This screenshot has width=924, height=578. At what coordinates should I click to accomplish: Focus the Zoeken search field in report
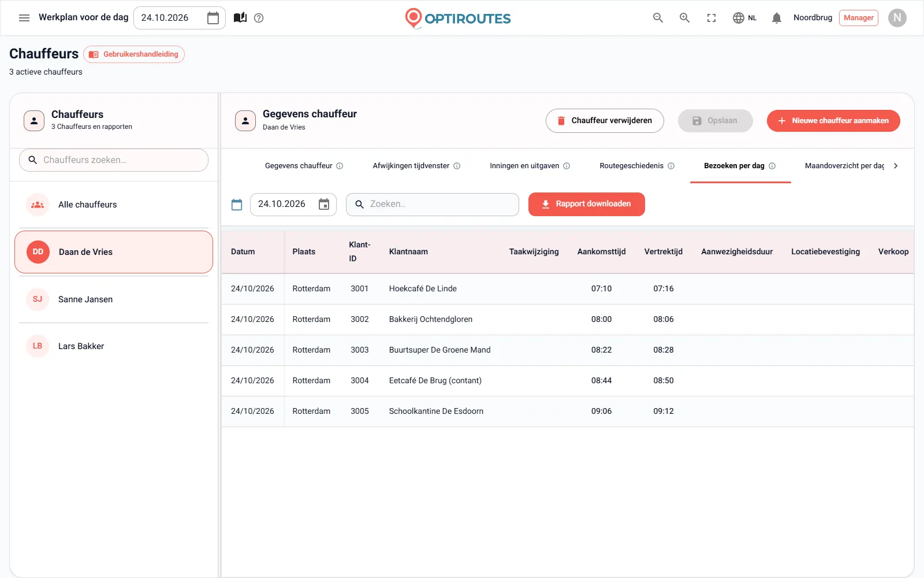pos(433,205)
